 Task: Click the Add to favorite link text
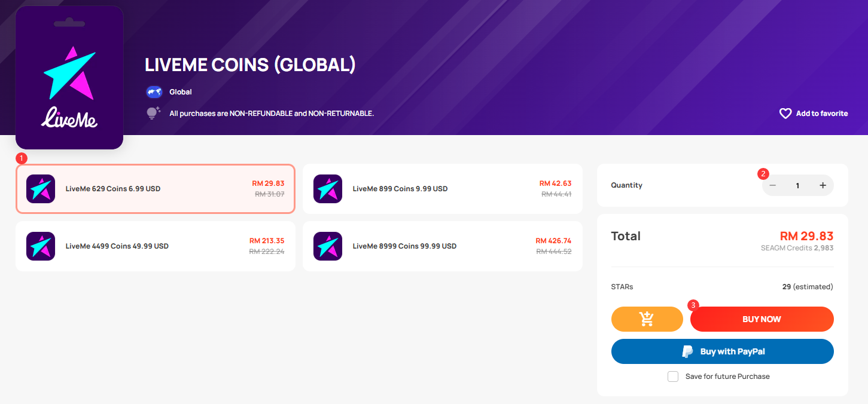(821, 114)
